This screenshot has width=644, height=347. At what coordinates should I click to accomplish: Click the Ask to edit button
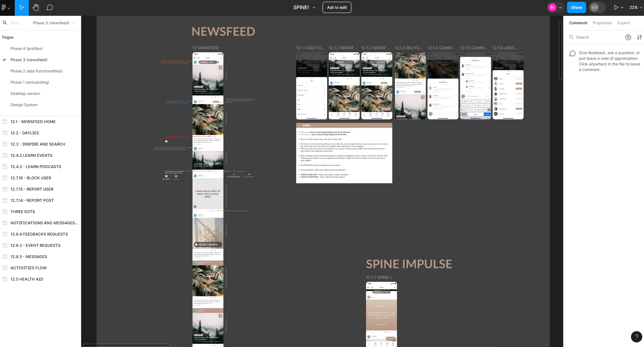[x=337, y=7]
